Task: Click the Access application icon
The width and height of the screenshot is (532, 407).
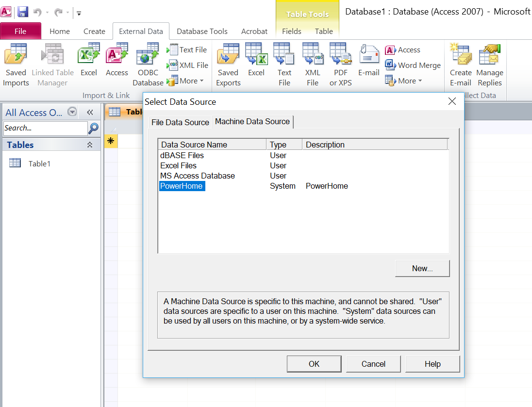Action: coord(6,12)
